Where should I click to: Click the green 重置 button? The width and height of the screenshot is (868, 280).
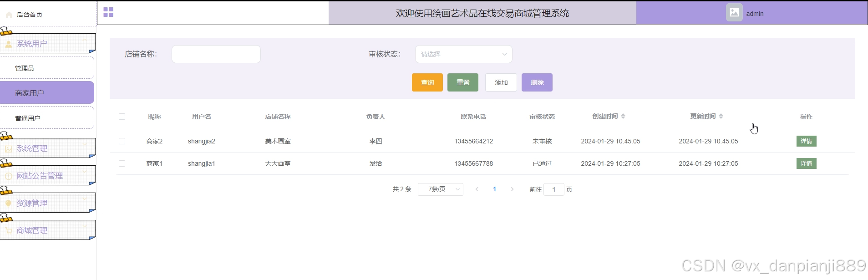(463, 82)
